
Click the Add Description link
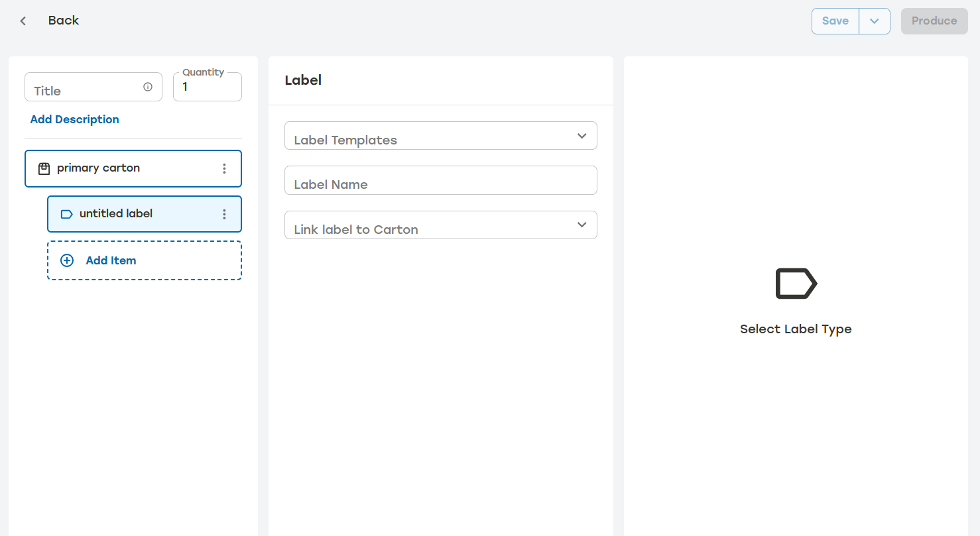pyautogui.click(x=75, y=119)
